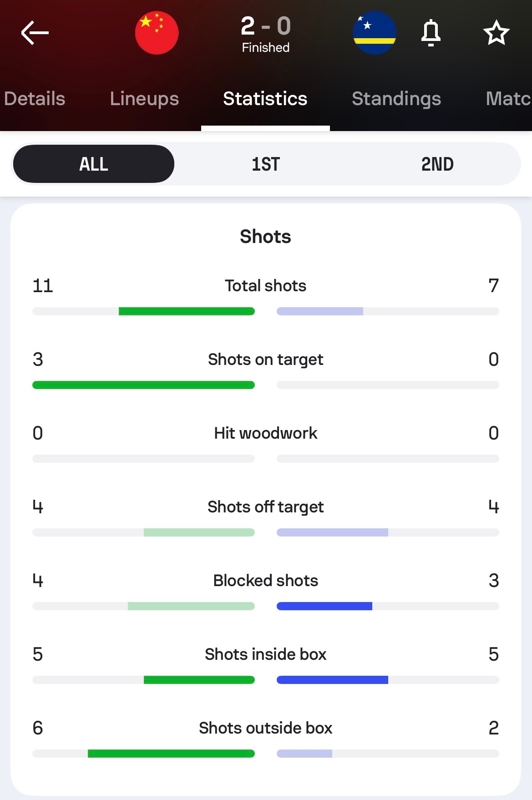
Task: Open the Matches tab
Action: coord(510,98)
